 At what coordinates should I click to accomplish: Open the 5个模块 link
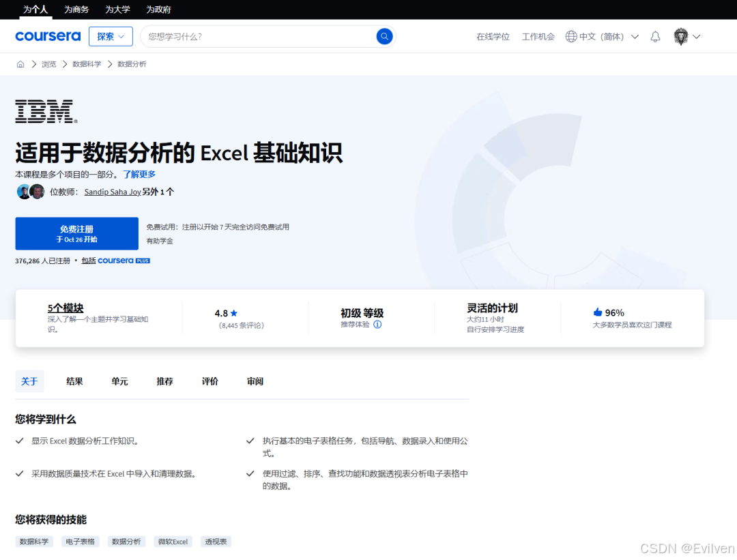[66, 308]
